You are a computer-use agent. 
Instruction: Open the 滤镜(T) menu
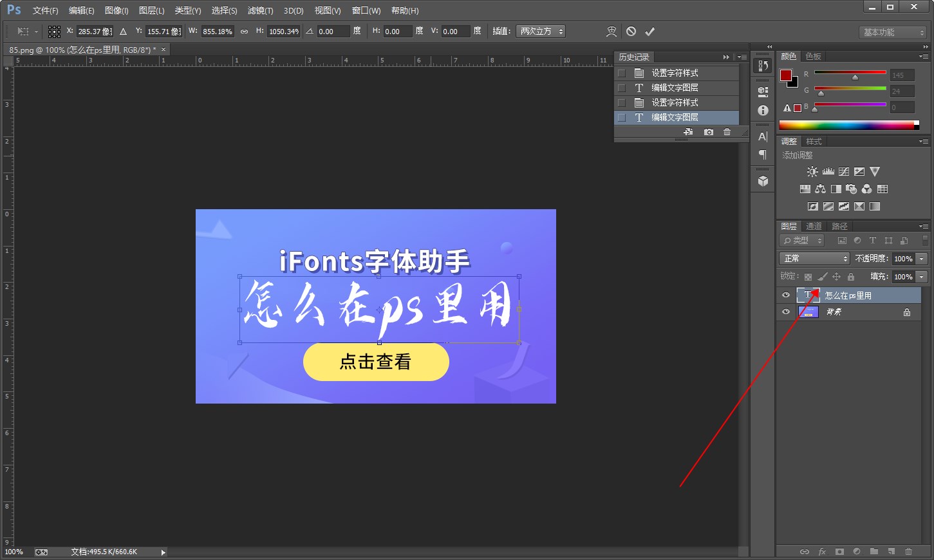coord(260,11)
